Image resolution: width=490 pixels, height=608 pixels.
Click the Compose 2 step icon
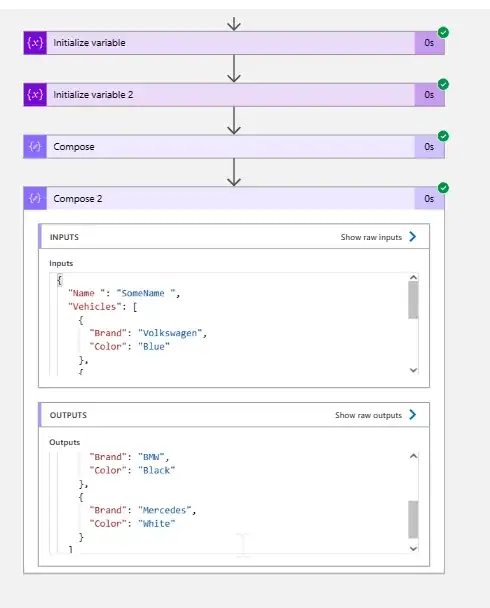click(35, 199)
